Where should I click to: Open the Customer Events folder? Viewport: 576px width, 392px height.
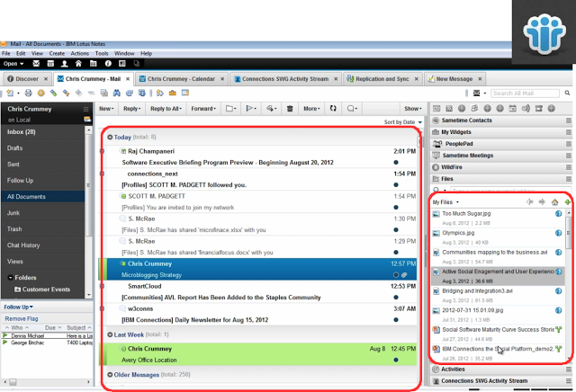[x=42, y=290]
